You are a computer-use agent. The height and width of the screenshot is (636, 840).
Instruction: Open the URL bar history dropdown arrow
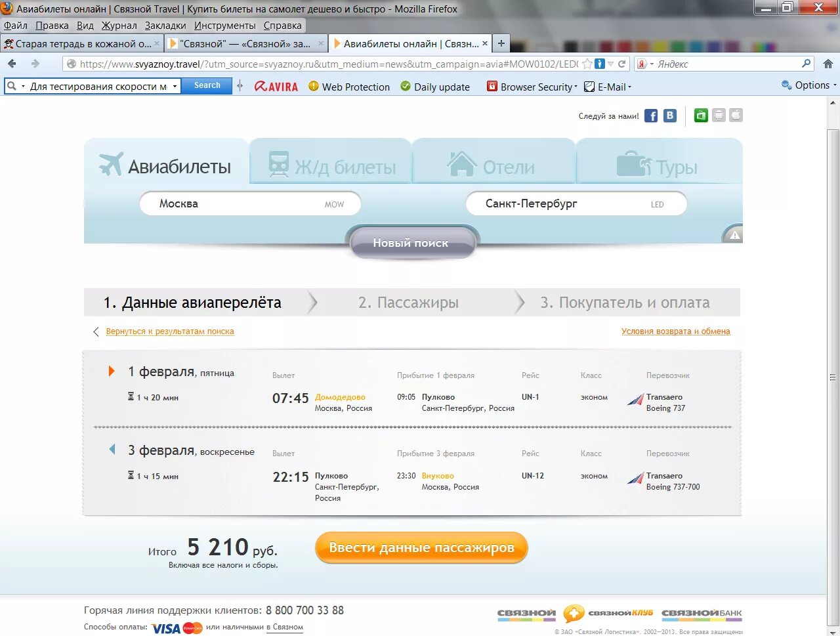pyautogui.click(x=611, y=64)
